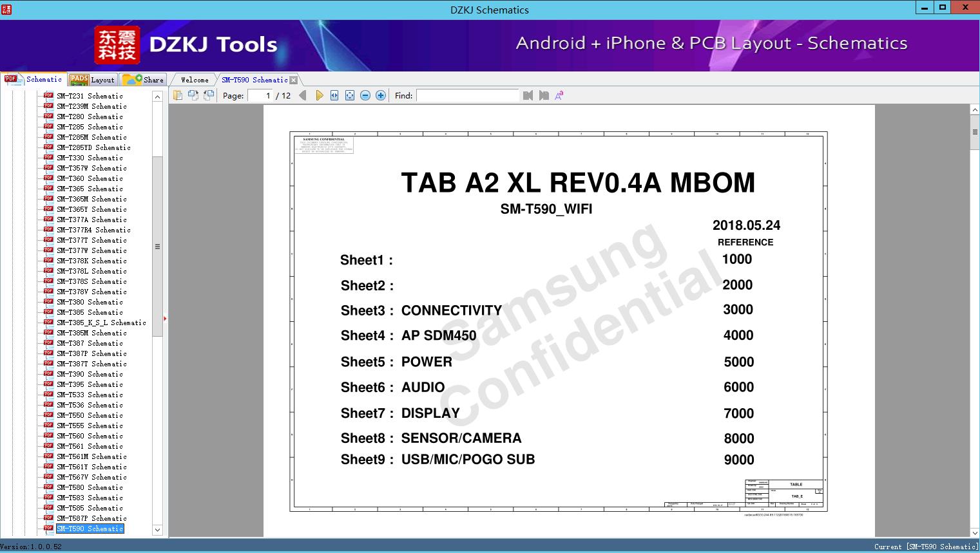
Task: Open SM-T231 Schematic in the tree
Action: (90, 96)
